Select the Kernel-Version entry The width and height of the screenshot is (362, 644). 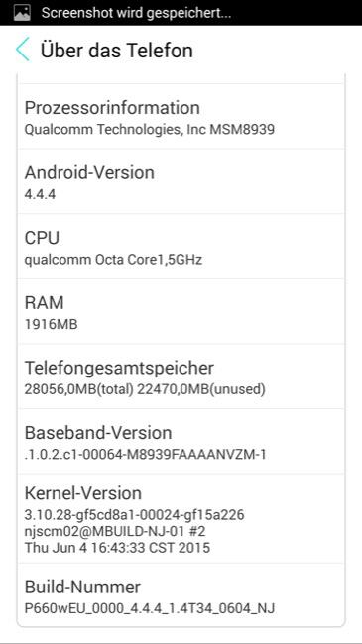click(x=181, y=518)
